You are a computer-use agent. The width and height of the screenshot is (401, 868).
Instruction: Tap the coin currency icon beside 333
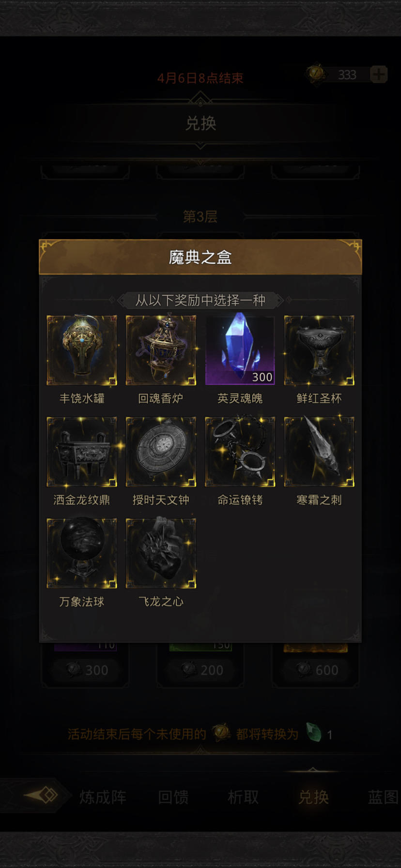point(316,74)
